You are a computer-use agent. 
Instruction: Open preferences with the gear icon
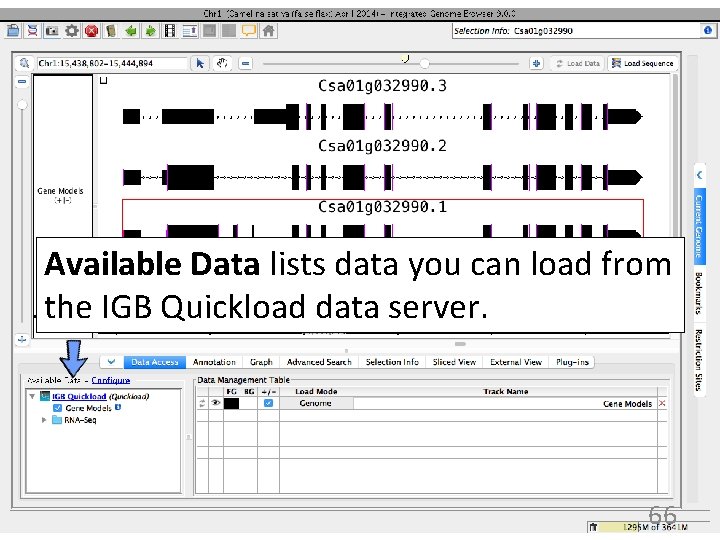72,31
